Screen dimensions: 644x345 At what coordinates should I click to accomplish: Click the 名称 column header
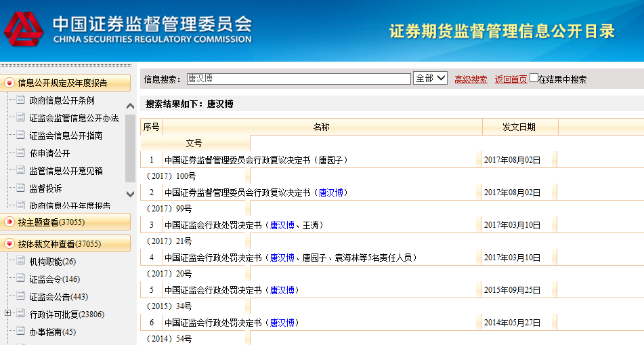(322, 127)
